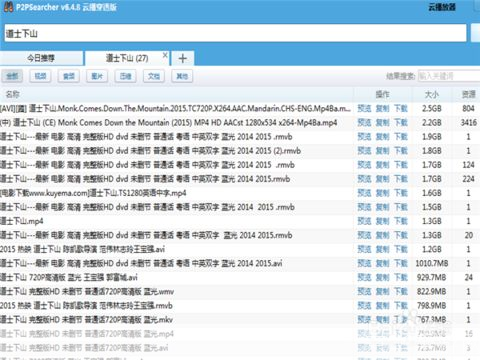This screenshot has width=480, height=360.
Task: Select the 道士下山 (27) results tab
Action: (127, 58)
